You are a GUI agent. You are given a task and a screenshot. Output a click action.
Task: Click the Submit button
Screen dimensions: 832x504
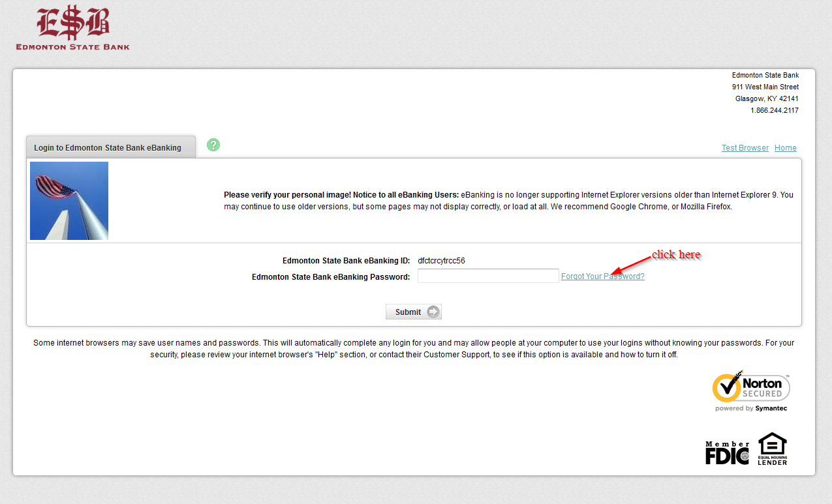click(414, 312)
